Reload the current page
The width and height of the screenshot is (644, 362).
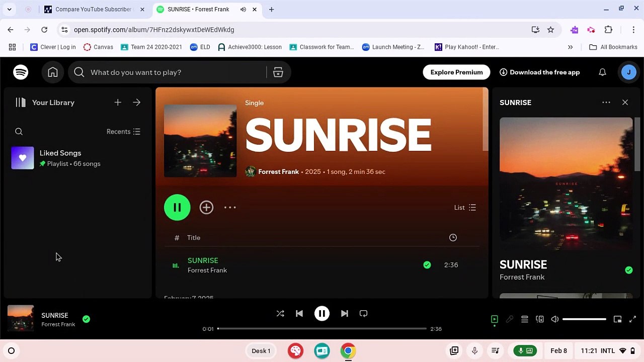[x=44, y=30]
